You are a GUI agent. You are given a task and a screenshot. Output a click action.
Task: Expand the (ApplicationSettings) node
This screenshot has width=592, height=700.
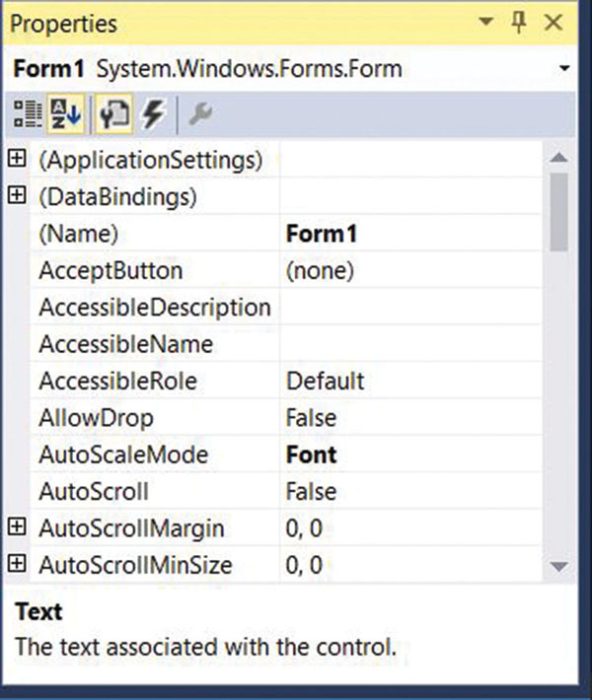[x=17, y=159]
